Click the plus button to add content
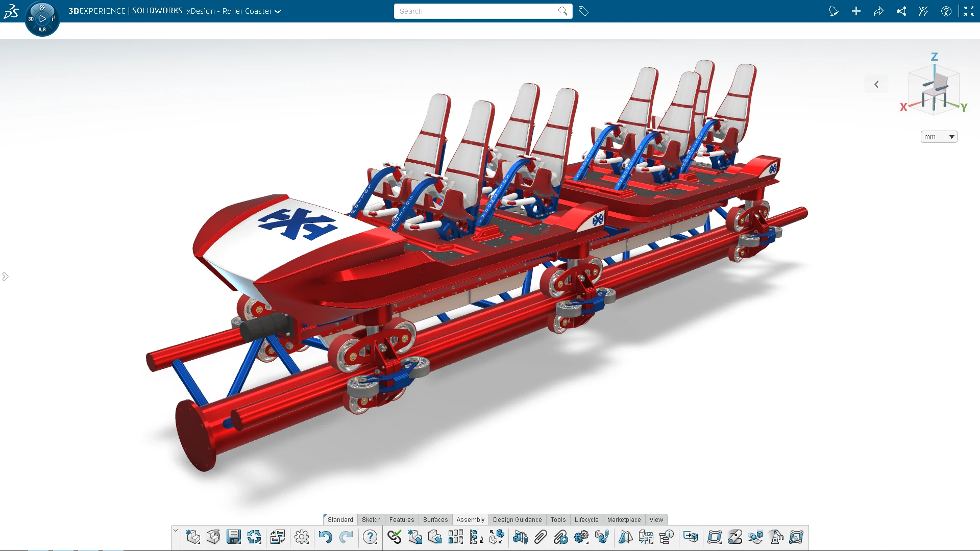Viewport: 980px width, 551px height. 856,11
